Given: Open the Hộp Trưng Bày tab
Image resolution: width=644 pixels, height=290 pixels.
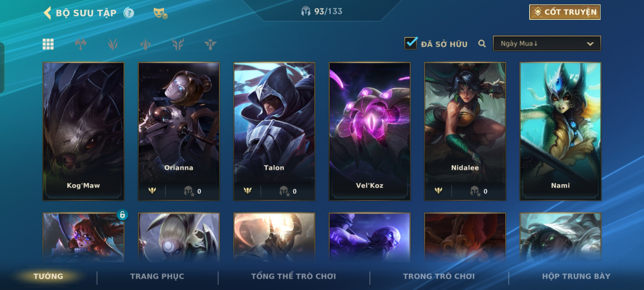Looking at the screenshot, I should click(576, 276).
